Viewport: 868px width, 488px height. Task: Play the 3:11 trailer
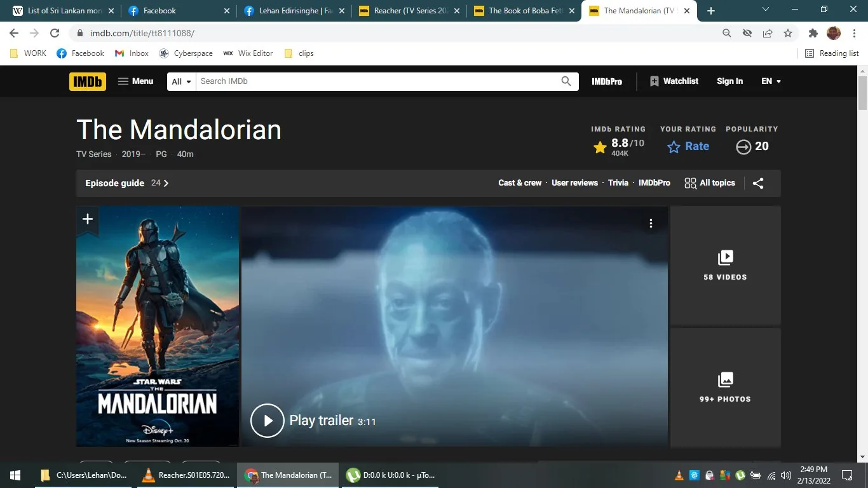click(x=267, y=421)
